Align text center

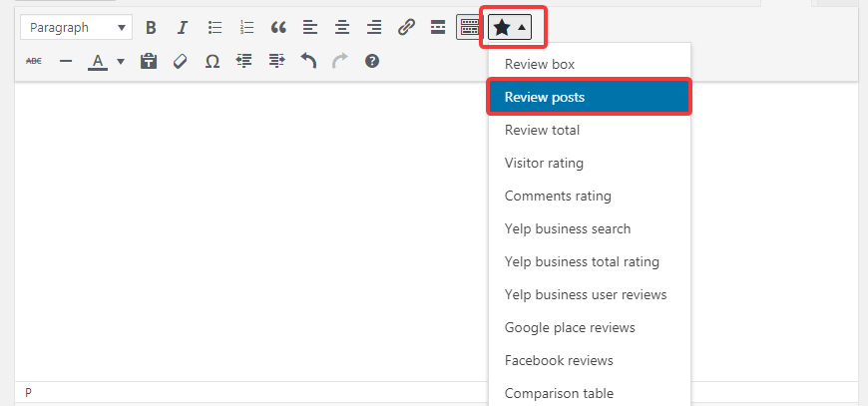(342, 28)
